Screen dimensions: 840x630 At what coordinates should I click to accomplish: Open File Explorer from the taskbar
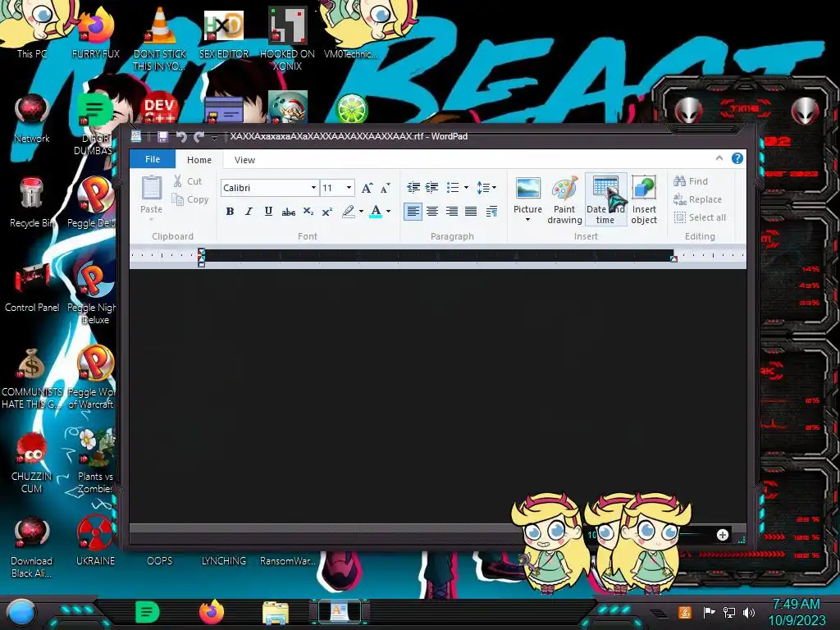pos(276,612)
